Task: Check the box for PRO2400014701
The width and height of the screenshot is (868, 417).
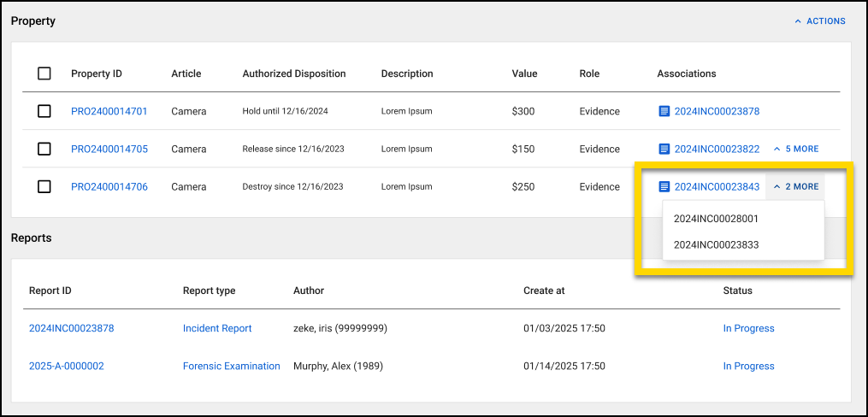Action: (x=44, y=111)
